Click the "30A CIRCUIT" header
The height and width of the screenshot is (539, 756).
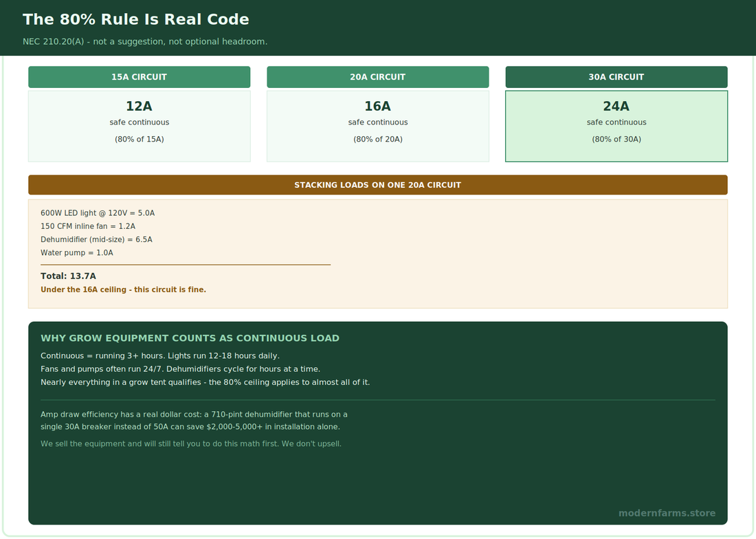[616, 77]
